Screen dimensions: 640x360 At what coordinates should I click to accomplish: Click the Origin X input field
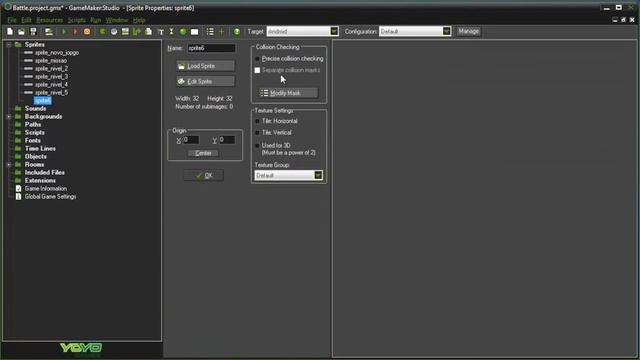tap(191, 140)
